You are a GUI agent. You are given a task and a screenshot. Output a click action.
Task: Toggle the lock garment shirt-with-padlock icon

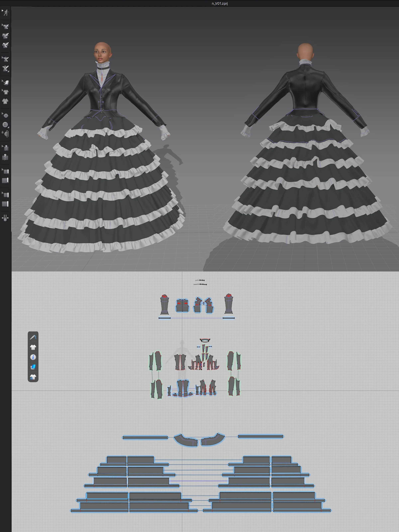[x=33, y=377]
